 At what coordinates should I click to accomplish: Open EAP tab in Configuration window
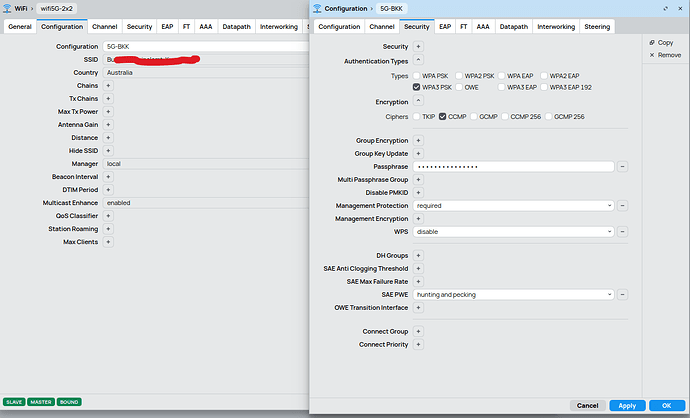(445, 26)
